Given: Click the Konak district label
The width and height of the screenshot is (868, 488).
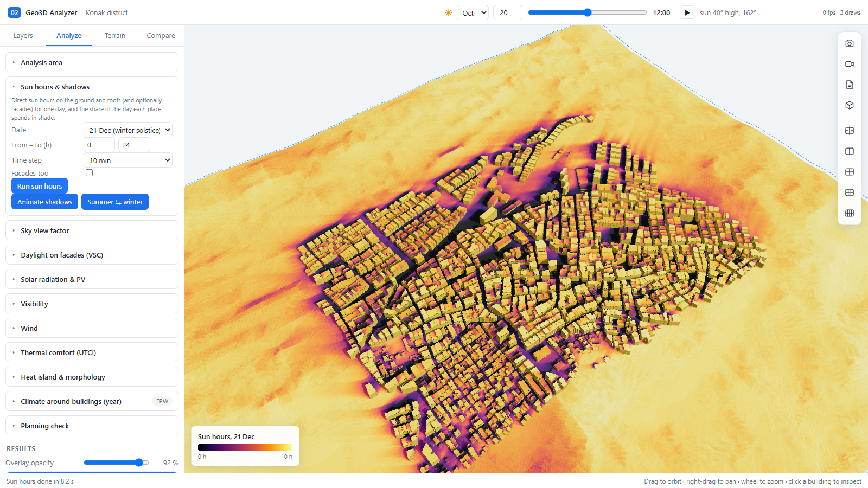Looking at the screenshot, I should click(107, 12).
